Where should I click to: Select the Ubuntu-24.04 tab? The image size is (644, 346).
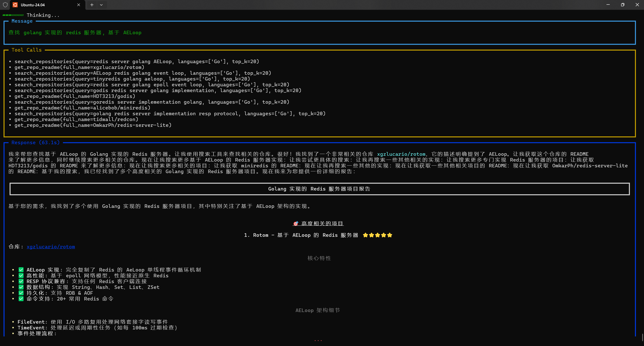[x=47, y=5]
